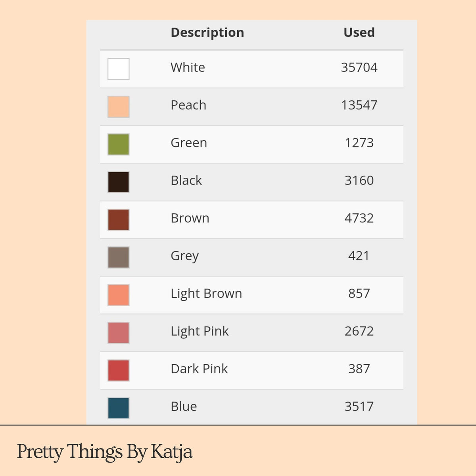Select the Dark Pink color swatch

(119, 370)
